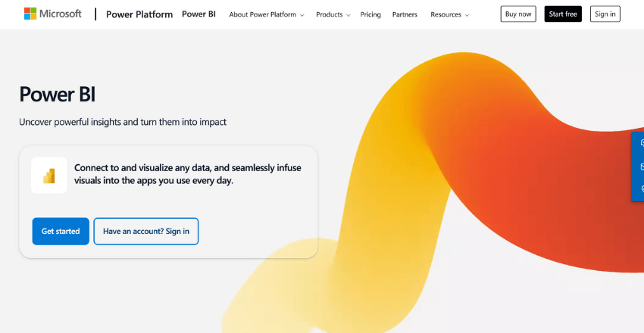The width and height of the screenshot is (644, 333).
Task: Open the Products dropdown menu
Action: tap(333, 14)
